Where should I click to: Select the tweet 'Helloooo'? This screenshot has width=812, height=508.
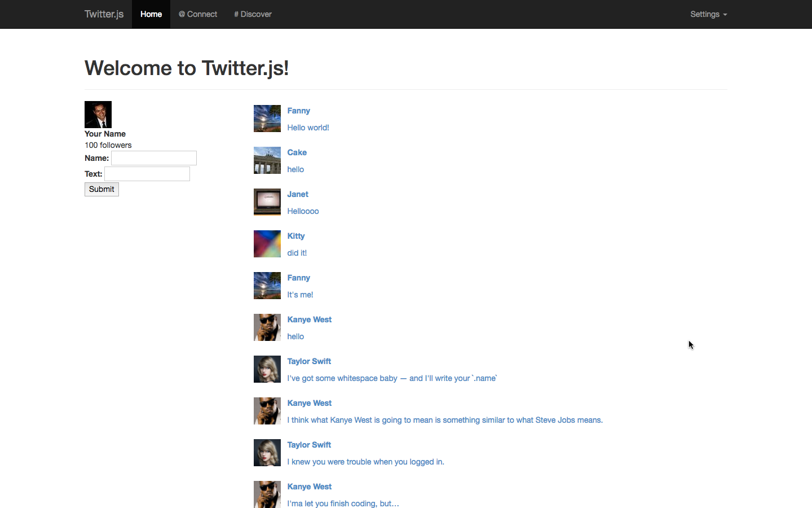(303, 211)
